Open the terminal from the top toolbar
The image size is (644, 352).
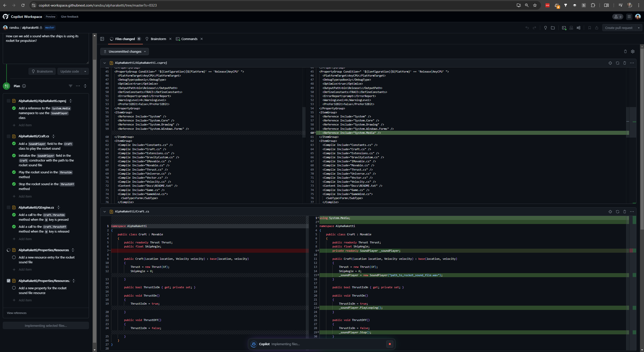pos(564,28)
